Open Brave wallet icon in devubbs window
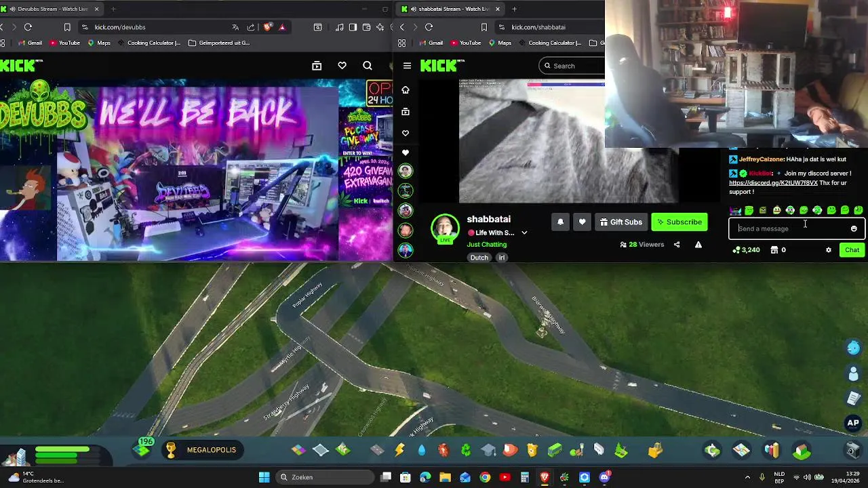 point(367,27)
